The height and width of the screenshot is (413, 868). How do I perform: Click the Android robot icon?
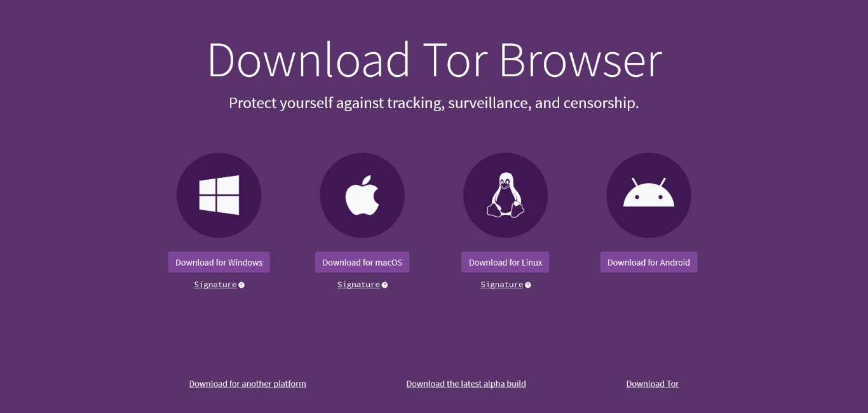point(649,193)
